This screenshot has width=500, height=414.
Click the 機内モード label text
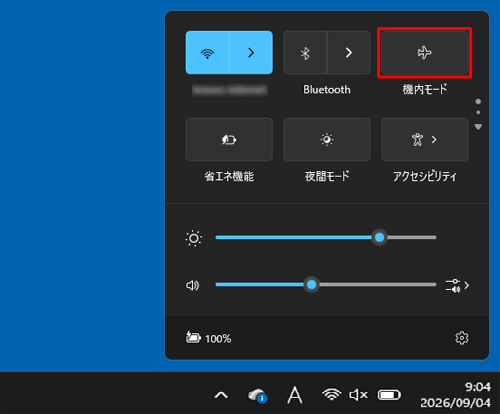point(425,89)
